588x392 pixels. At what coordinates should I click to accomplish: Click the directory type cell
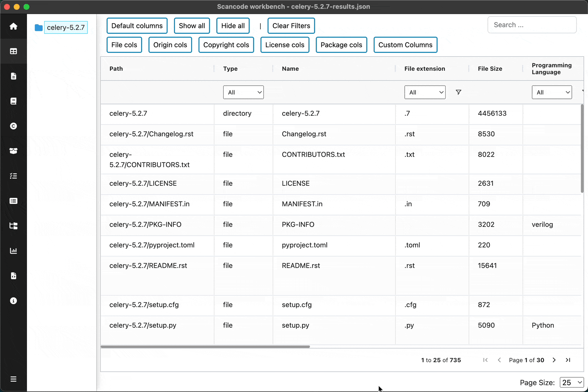click(243, 114)
